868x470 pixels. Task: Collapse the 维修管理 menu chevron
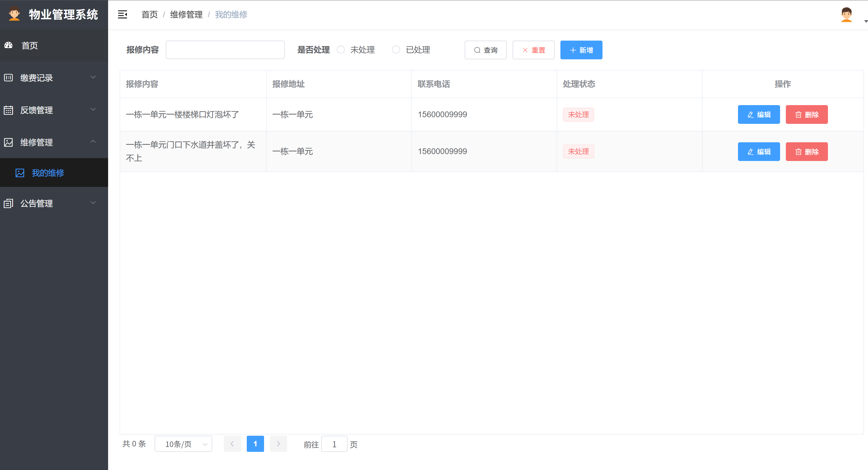pos(93,141)
